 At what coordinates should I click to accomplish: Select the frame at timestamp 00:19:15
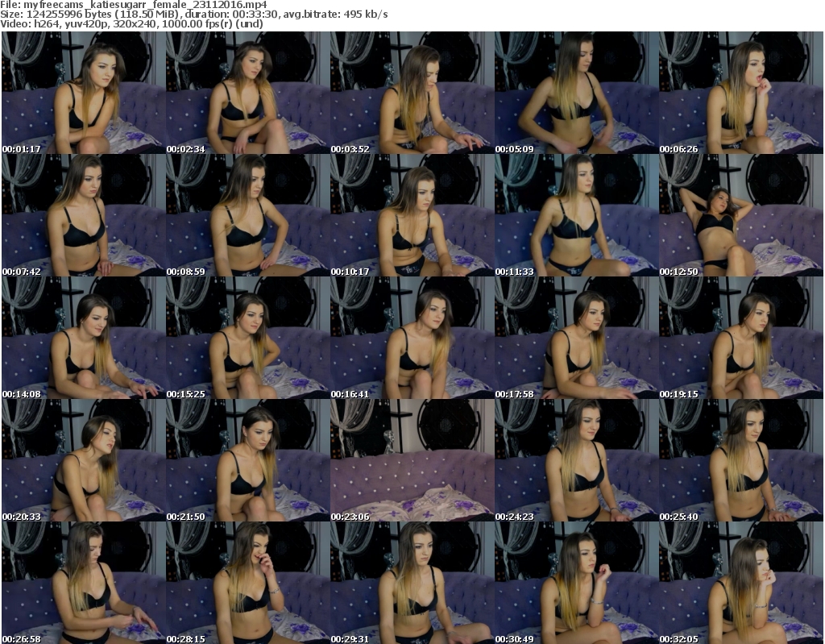click(741, 338)
